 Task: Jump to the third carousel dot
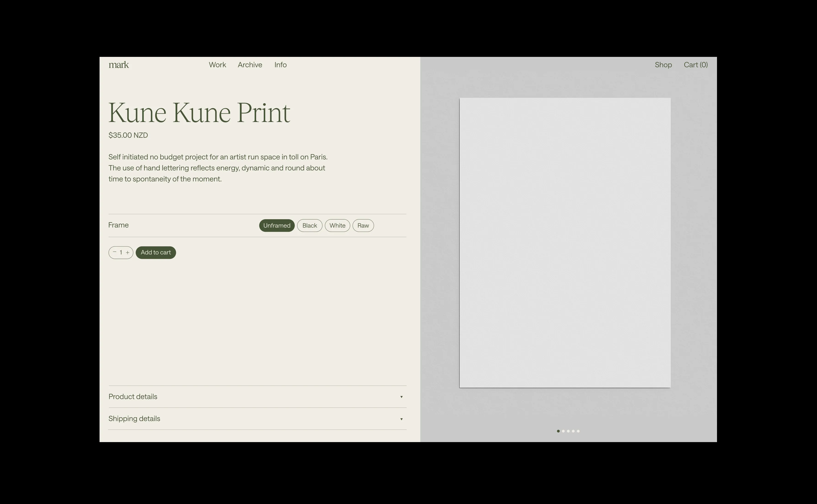tap(568, 431)
